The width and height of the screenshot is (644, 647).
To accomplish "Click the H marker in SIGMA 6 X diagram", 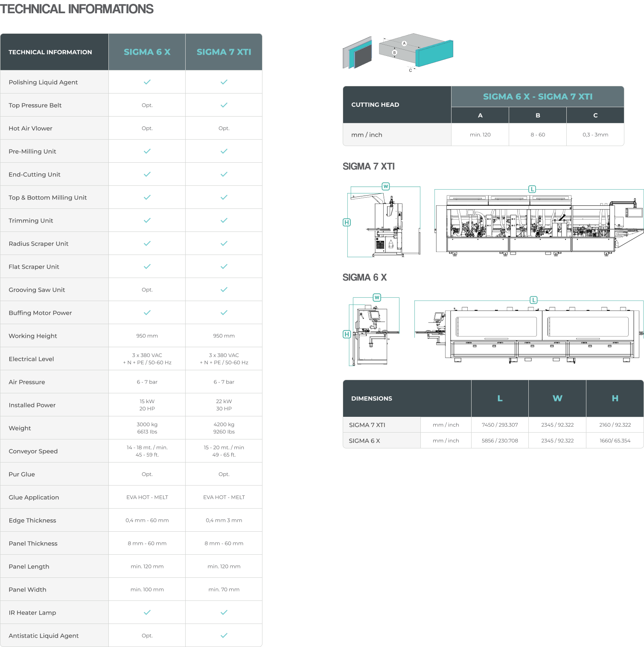I will tap(347, 334).
